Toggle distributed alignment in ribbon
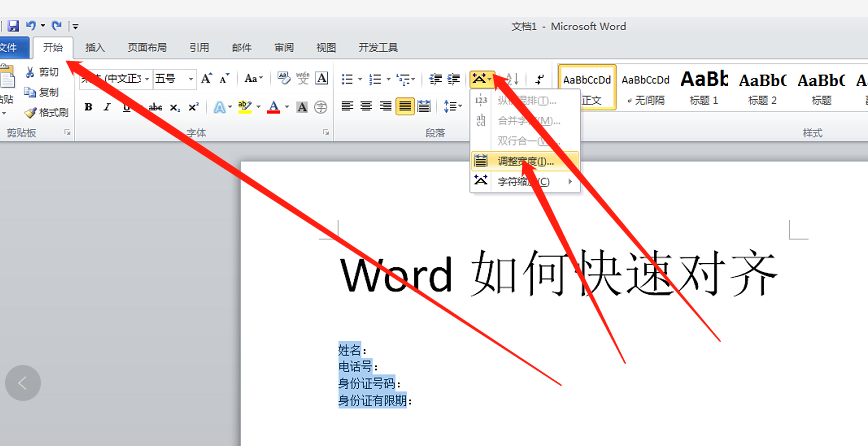Viewport: 868px width, 446px height. pyautogui.click(x=424, y=106)
